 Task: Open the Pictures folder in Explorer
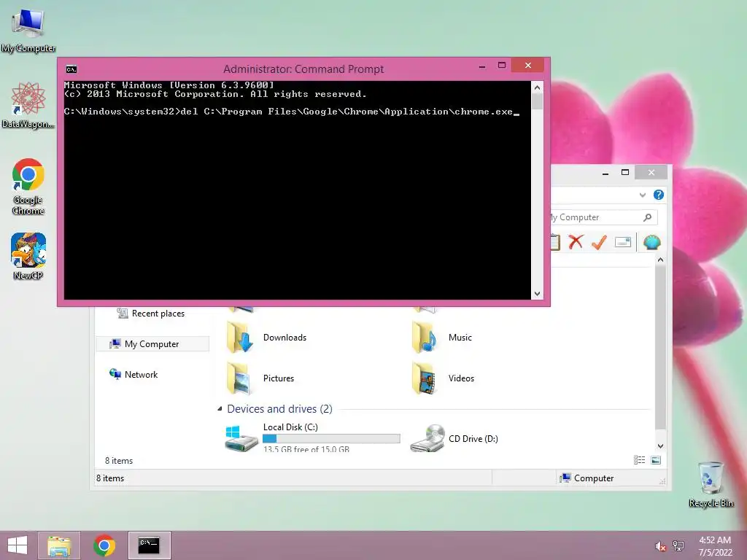pyautogui.click(x=261, y=378)
